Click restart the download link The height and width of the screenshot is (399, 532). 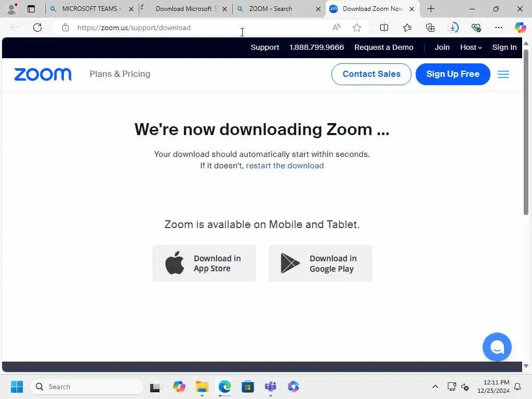pos(285,166)
